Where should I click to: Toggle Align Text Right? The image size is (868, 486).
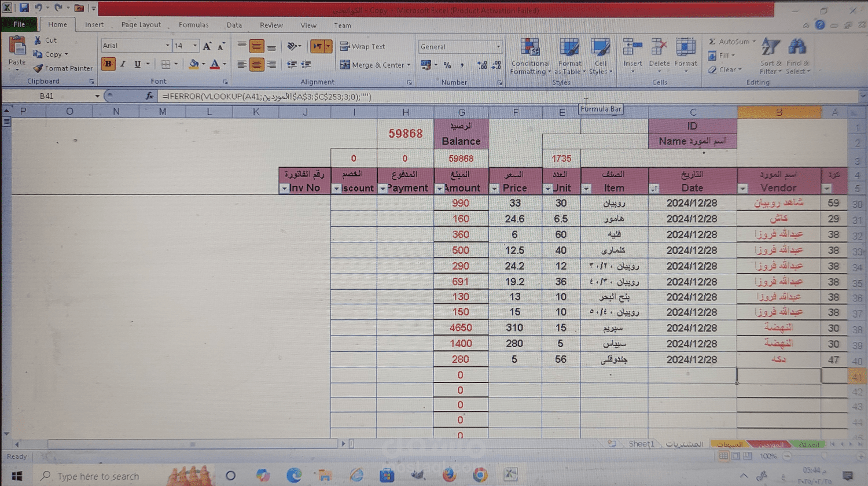pyautogui.click(x=271, y=65)
